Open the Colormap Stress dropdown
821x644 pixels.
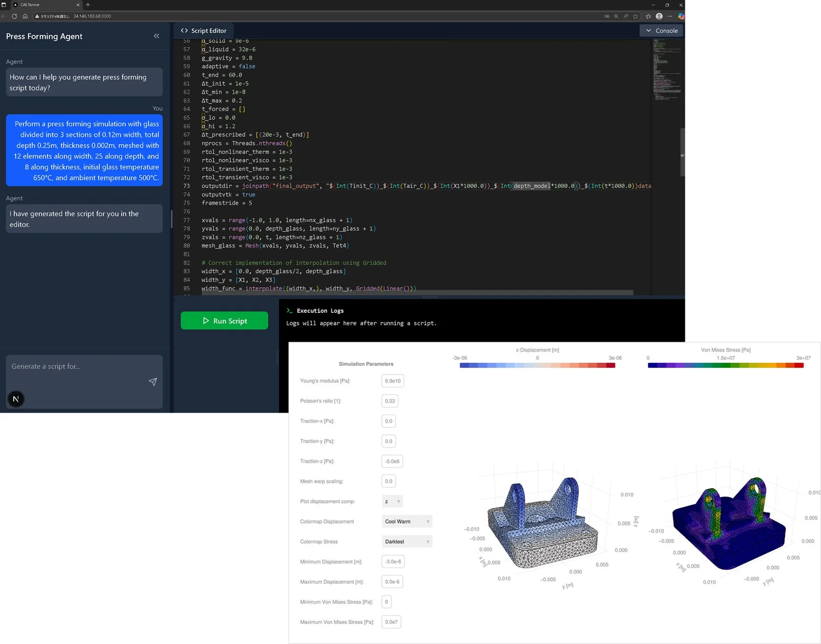[x=406, y=541]
